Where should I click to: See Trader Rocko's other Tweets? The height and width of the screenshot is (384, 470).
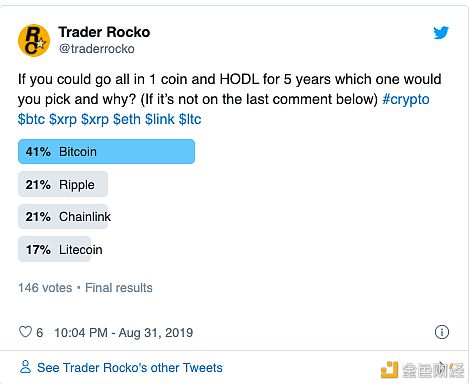coord(130,368)
